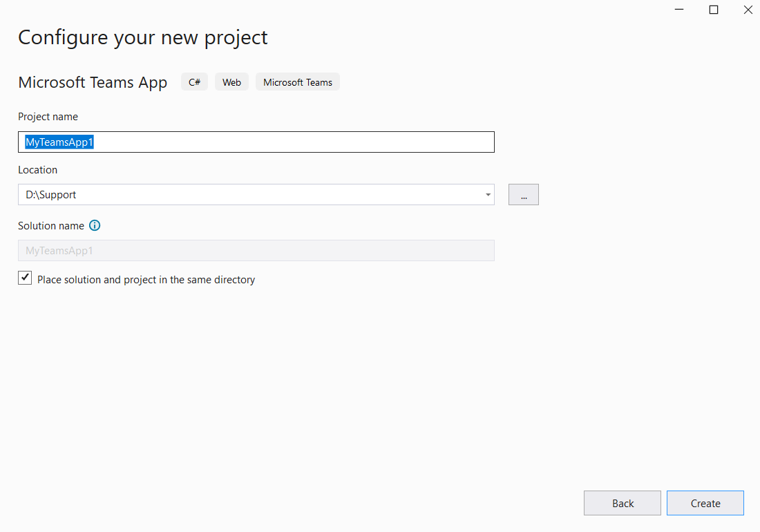The width and height of the screenshot is (760, 532).
Task: Click the C# language tag
Action: click(x=194, y=82)
